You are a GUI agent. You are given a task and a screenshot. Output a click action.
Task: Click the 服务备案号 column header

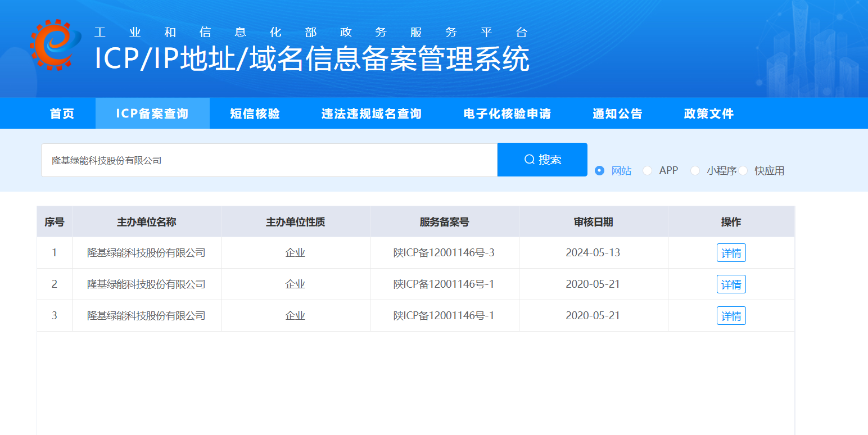445,222
